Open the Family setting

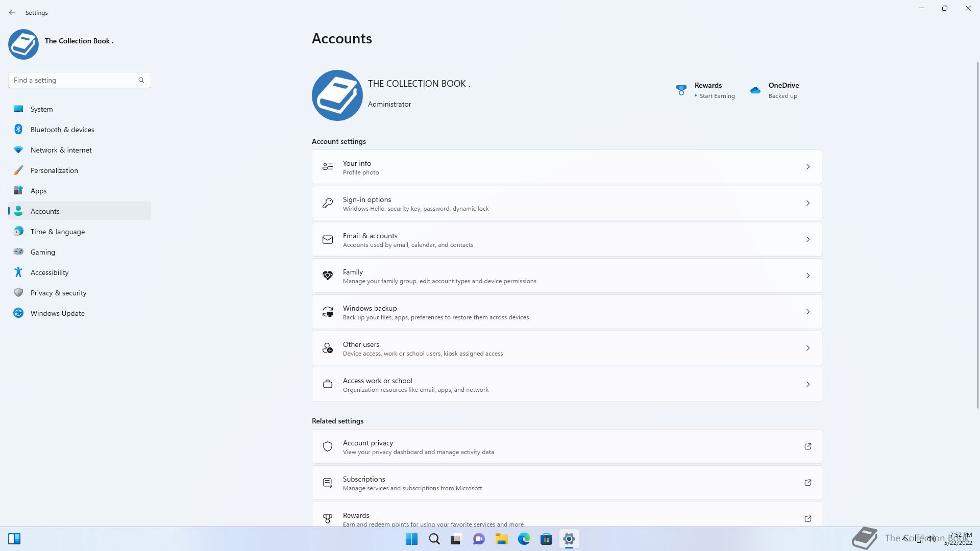[567, 275]
